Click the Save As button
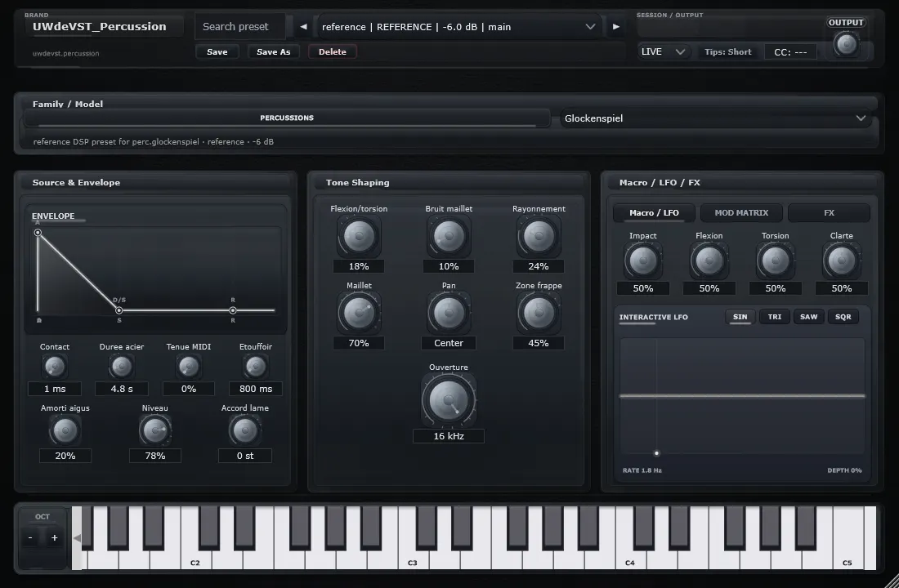The height and width of the screenshot is (588, 899). click(274, 51)
